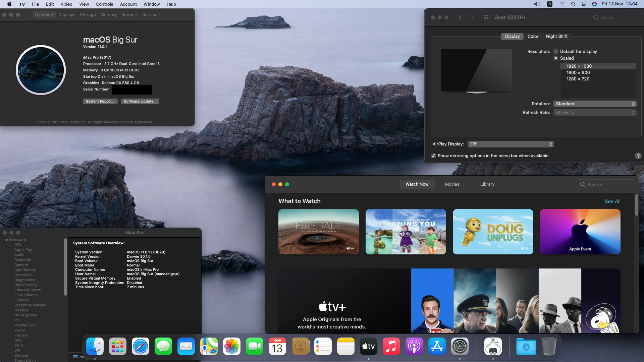
Task: Open Mail app in Dock
Action: point(186,346)
